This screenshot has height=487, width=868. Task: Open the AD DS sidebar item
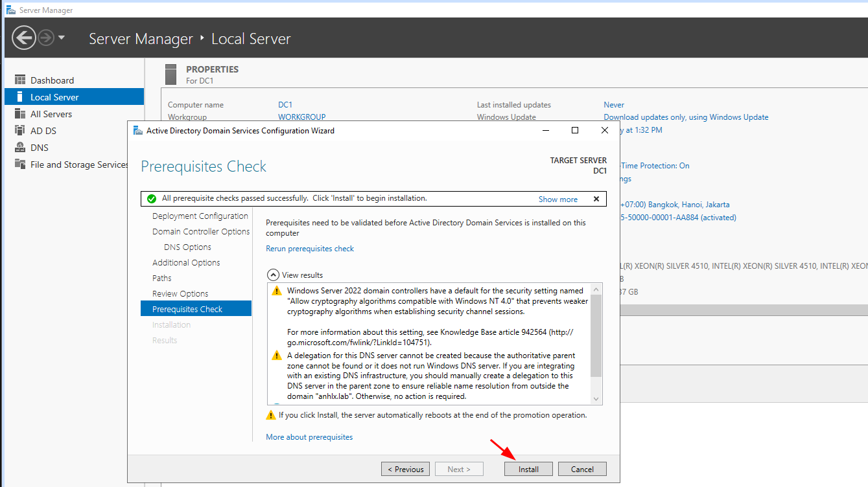coord(43,131)
